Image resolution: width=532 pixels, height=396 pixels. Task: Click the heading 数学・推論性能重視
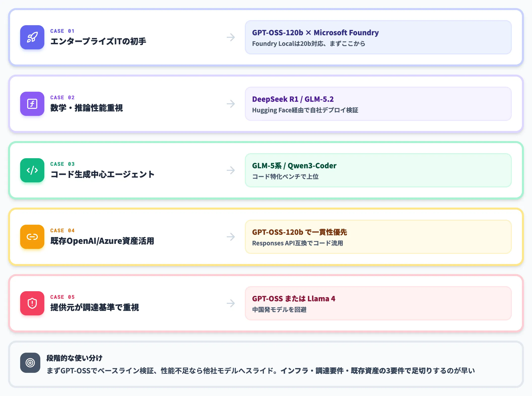(x=86, y=108)
